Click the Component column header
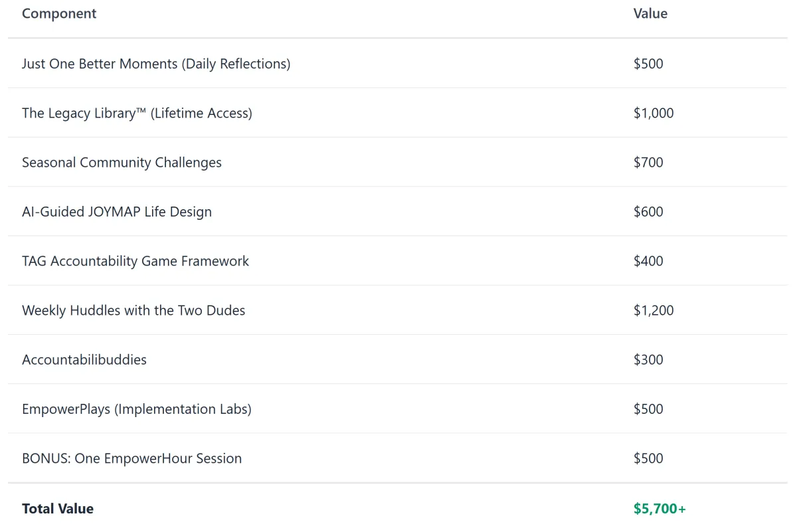Screen dimensions: 797x532 [59, 14]
